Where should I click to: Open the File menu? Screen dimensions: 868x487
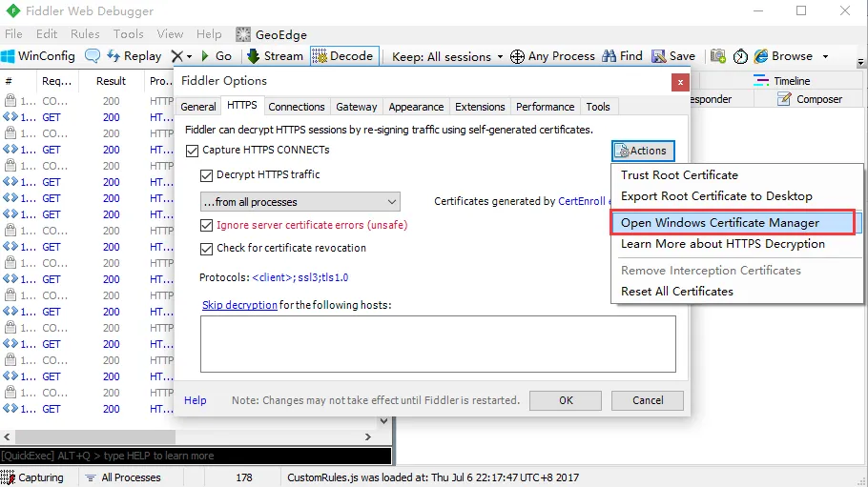13,34
